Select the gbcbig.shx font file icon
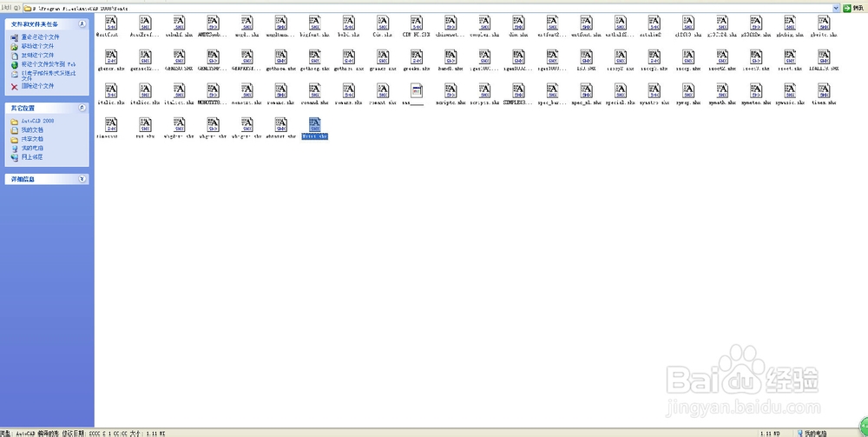The height and width of the screenshot is (437, 868). pyautogui.click(x=790, y=23)
